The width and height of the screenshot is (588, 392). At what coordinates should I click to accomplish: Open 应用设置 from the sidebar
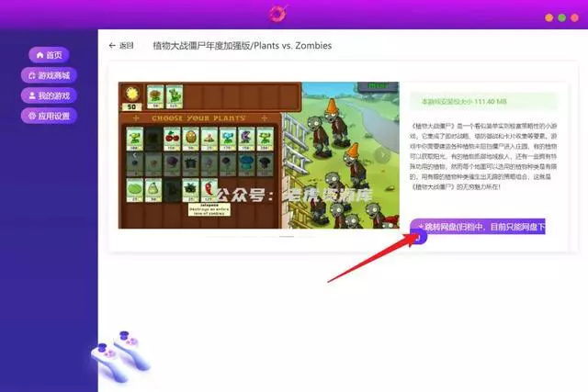49,116
